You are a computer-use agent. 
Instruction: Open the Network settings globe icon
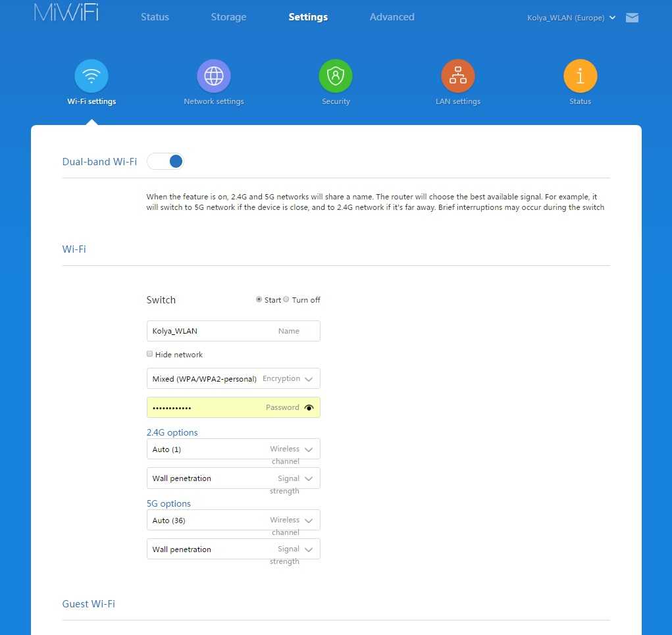click(x=214, y=76)
